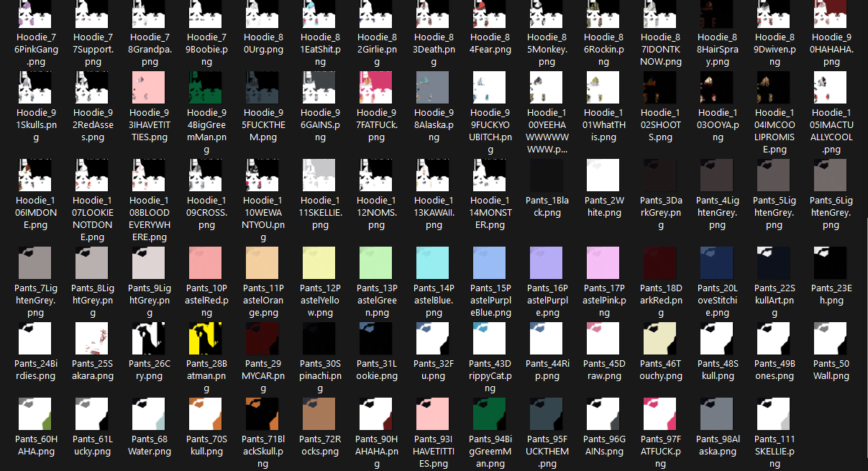Click the Hoodie_102SHOOTS.png thumbnail
The height and width of the screenshot is (471, 868).
click(x=659, y=88)
